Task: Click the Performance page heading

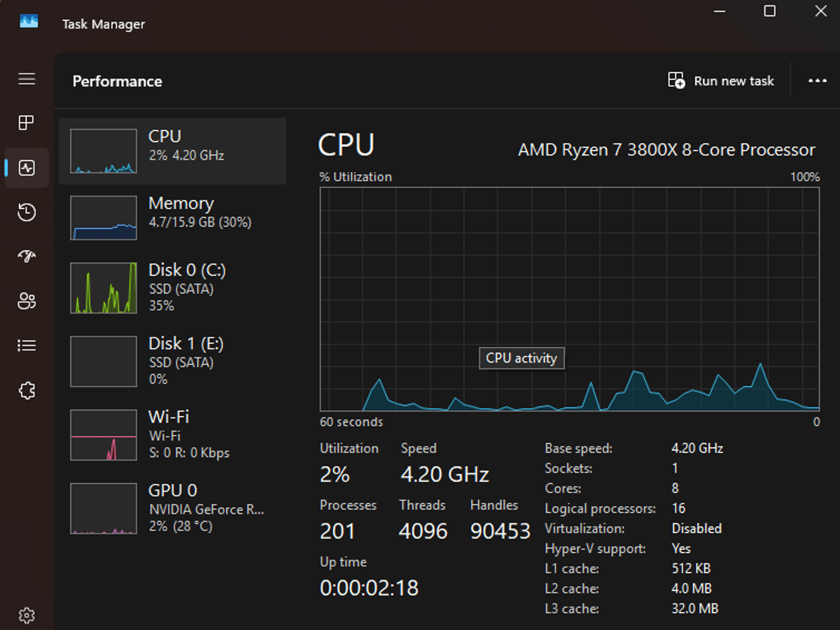Action: pos(117,81)
